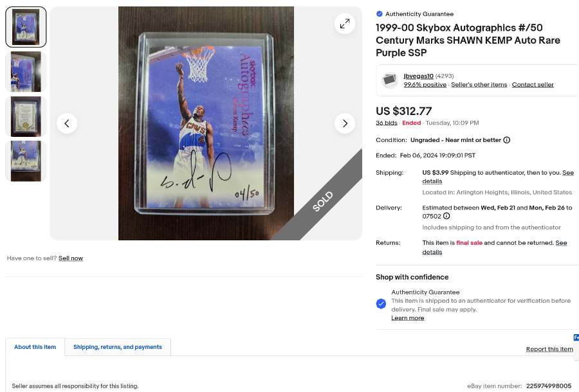This screenshot has width=579, height=392.
Task: Click the blue checkmark under Shop with confidence
Action: pos(381,304)
